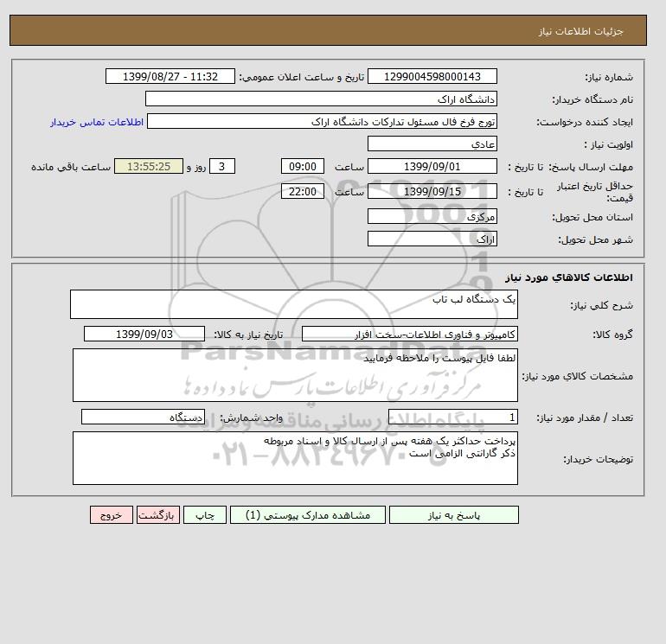Click the 'خروج' exit button
The height and width of the screenshot is (644, 666).
112,515
